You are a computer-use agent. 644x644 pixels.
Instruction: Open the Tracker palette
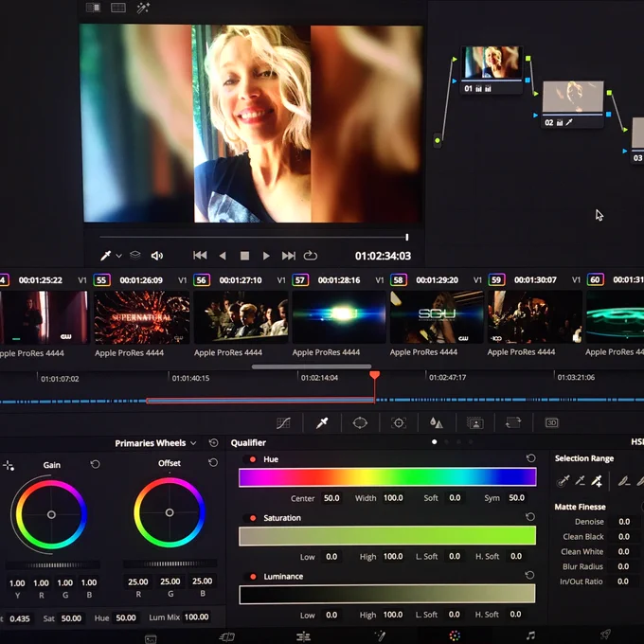pos(399,422)
